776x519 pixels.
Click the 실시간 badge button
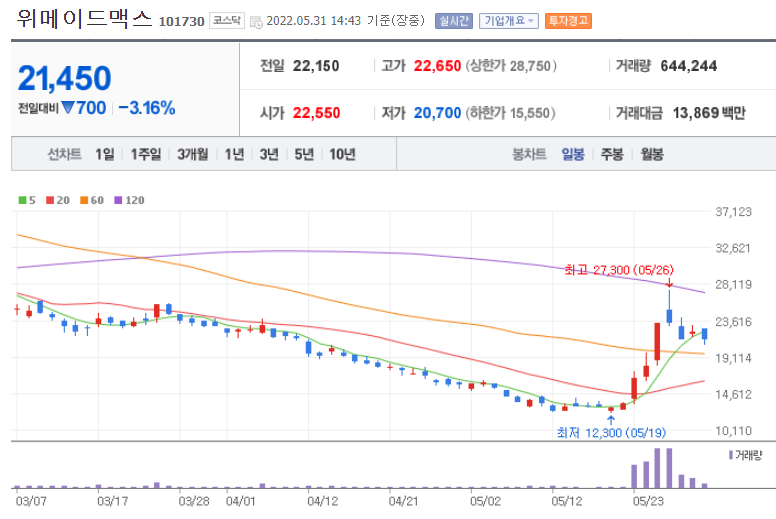tap(454, 21)
